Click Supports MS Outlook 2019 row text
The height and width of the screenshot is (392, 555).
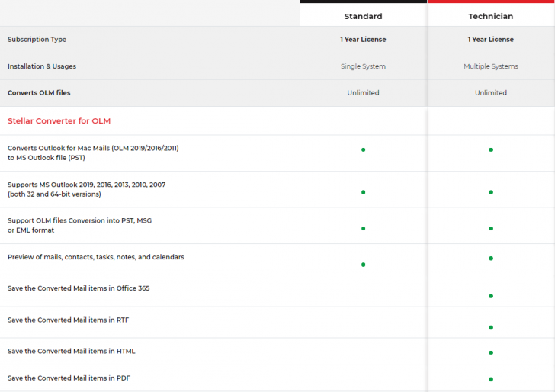pos(86,189)
